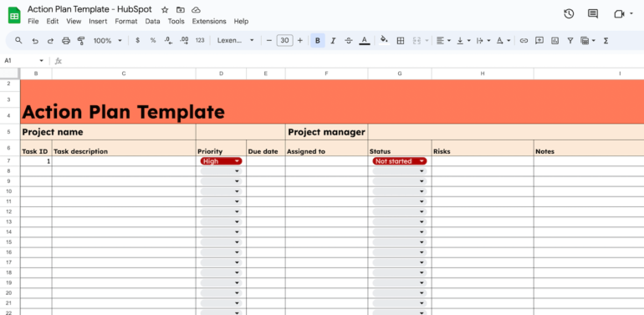Screen dimensions: 644x315
Task: Open the Format menu
Action: coord(126,22)
